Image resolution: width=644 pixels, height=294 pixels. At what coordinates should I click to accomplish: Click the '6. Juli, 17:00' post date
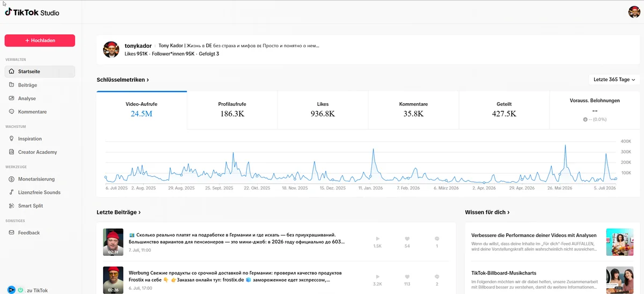coord(140,289)
